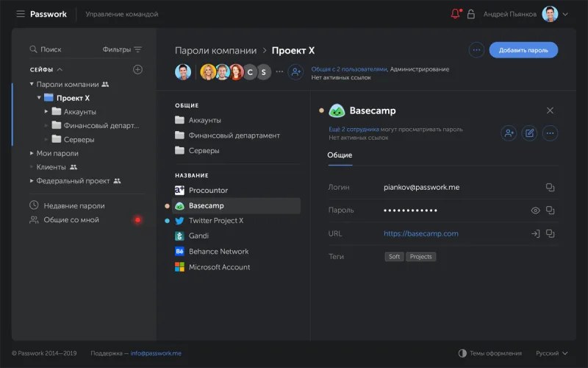
Task: Expand the user menu chevron
Action: (565, 14)
